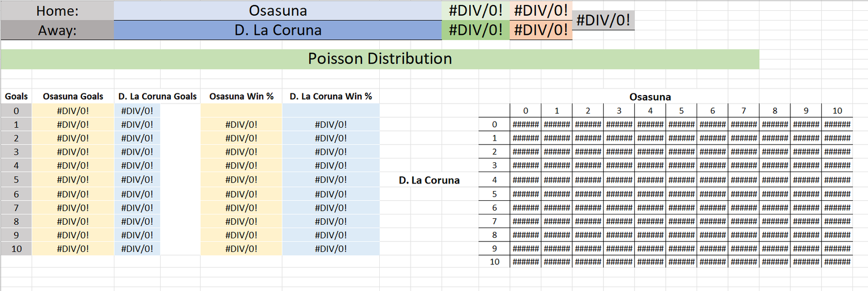Click the gray #DIV/0! draw probability cell
This screenshot has height=291, width=868.
point(603,20)
